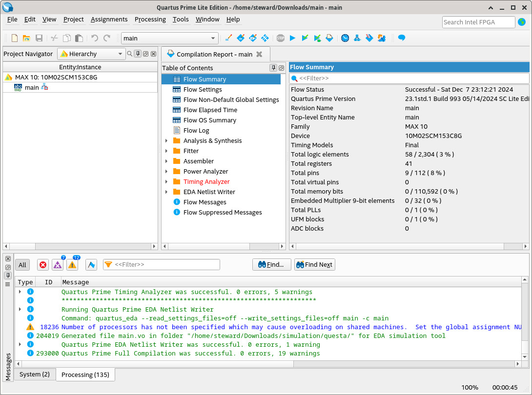Select Flow Settings in Table of Contents
This screenshot has height=395, width=532.
click(x=202, y=90)
